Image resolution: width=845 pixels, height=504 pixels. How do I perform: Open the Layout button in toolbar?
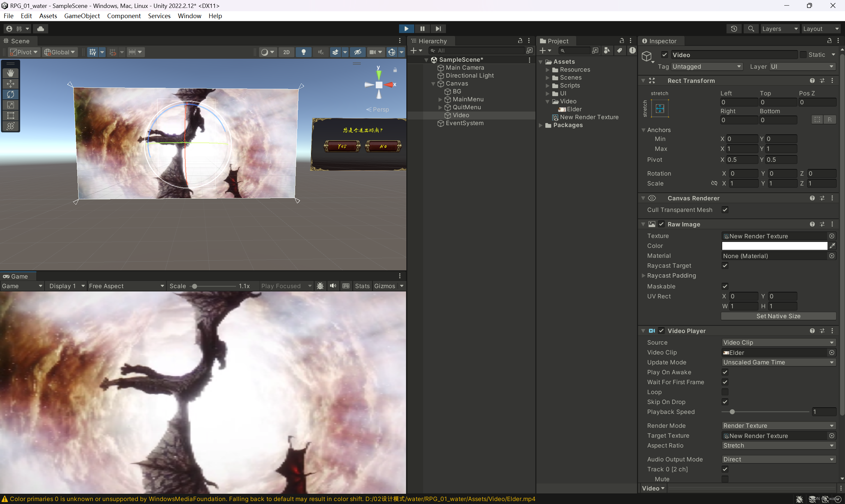(x=821, y=29)
